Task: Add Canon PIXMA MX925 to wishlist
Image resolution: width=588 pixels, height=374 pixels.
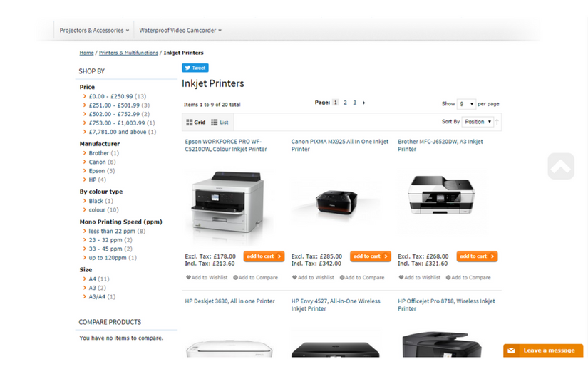Action: (x=314, y=278)
